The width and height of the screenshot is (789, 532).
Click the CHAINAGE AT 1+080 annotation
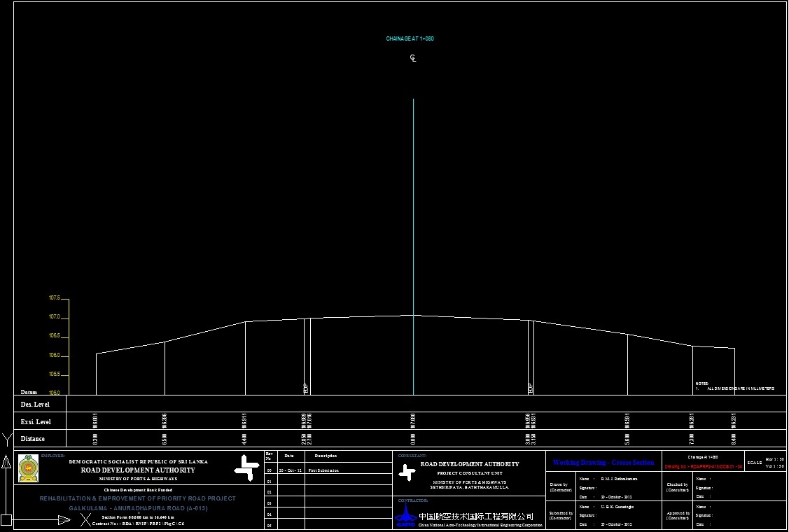pyautogui.click(x=411, y=39)
